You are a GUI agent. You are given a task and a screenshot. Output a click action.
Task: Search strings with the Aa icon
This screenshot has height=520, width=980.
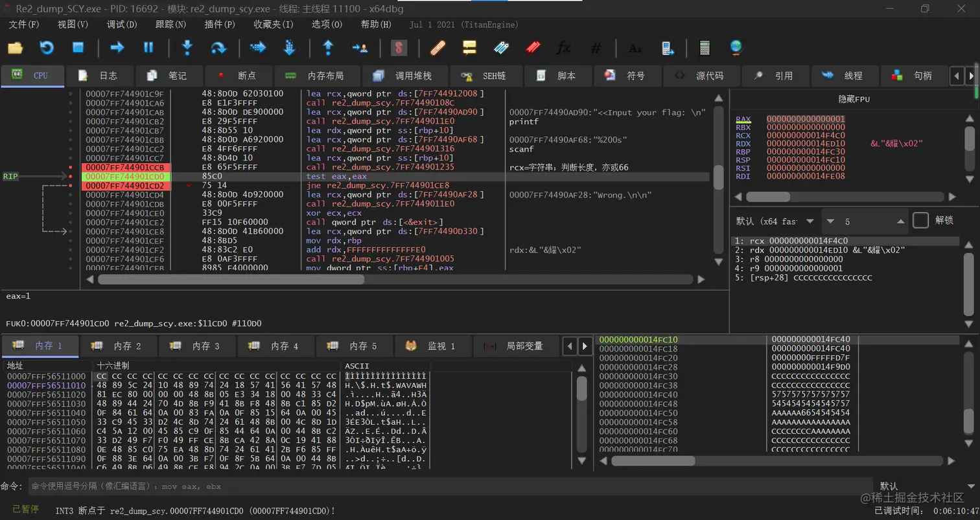(x=635, y=48)
